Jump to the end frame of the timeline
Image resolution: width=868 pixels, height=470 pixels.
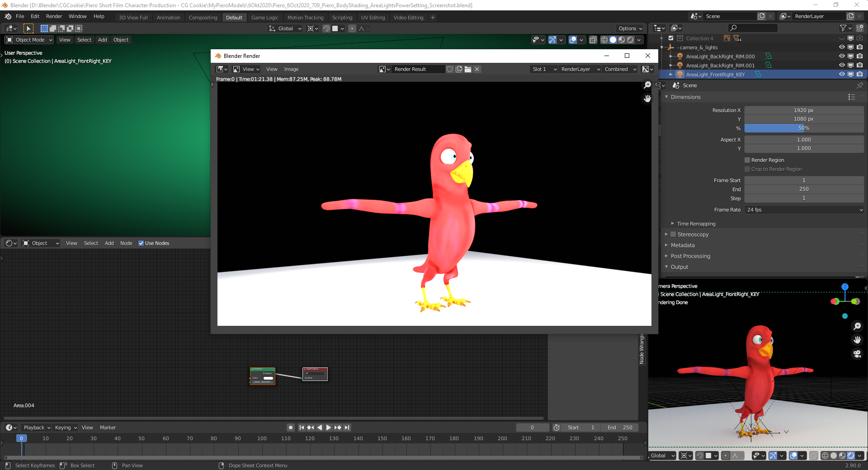[x=347, y=428]
